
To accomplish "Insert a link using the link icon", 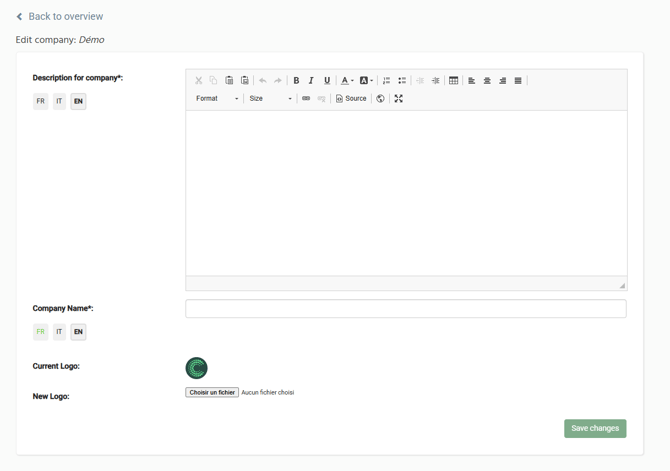I will coord(306,99).
